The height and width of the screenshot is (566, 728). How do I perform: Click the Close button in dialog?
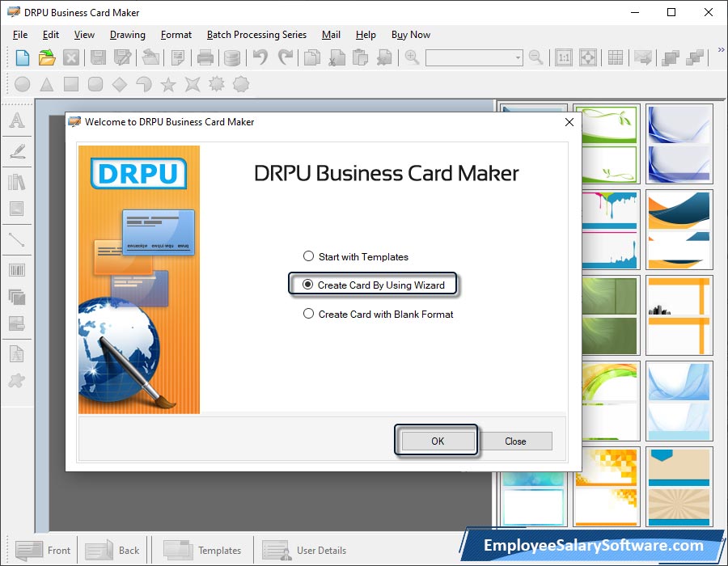pos(515,441)
